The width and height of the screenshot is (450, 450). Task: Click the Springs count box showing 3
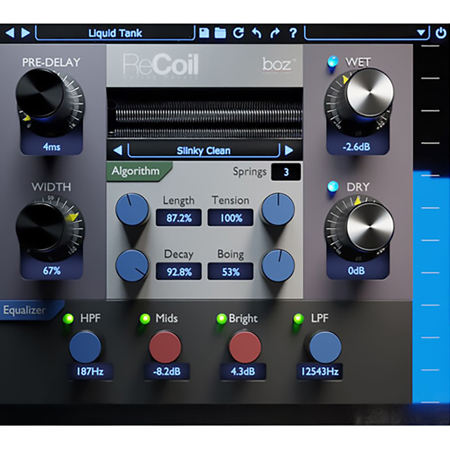[x=286, y=172]
